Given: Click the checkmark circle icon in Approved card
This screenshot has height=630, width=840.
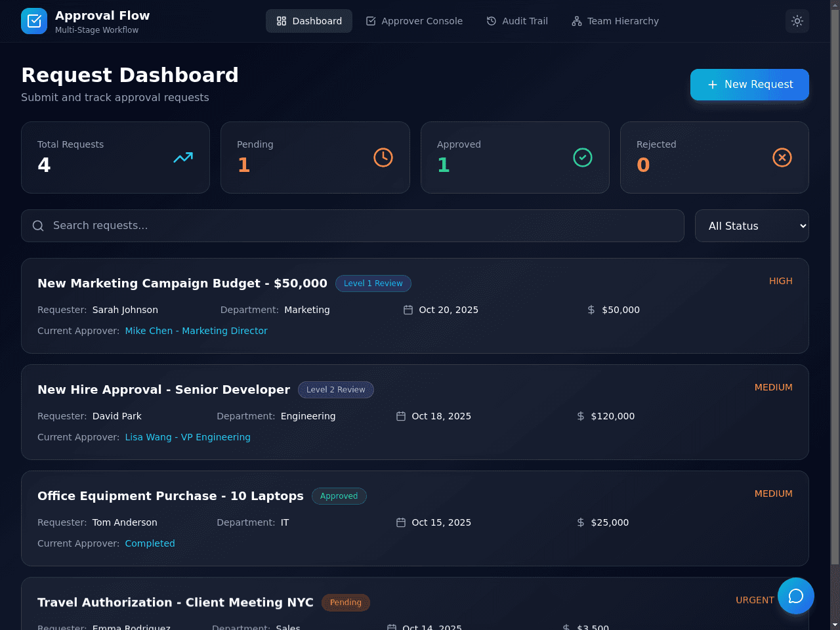Looking at the screenshot, I should coord(583,157).
